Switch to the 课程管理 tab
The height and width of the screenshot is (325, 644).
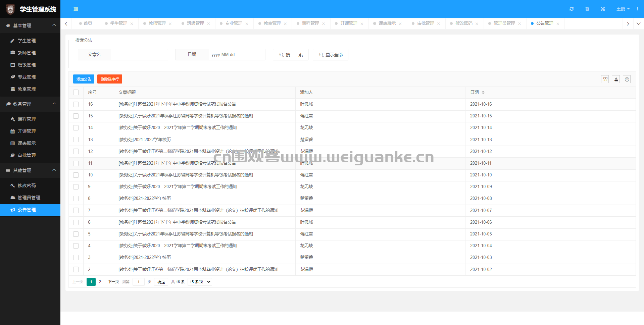tap(310, 23)
